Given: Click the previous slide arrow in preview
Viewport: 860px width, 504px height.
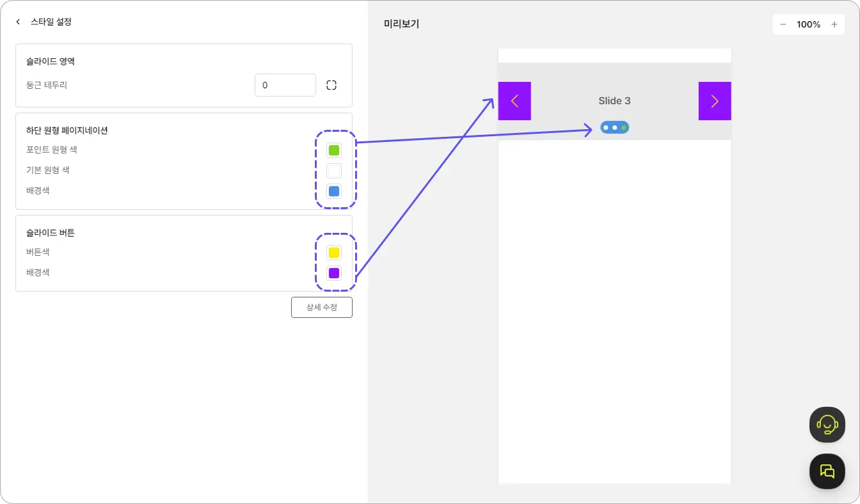Looking at the screenshot, I should coord(514,101).
